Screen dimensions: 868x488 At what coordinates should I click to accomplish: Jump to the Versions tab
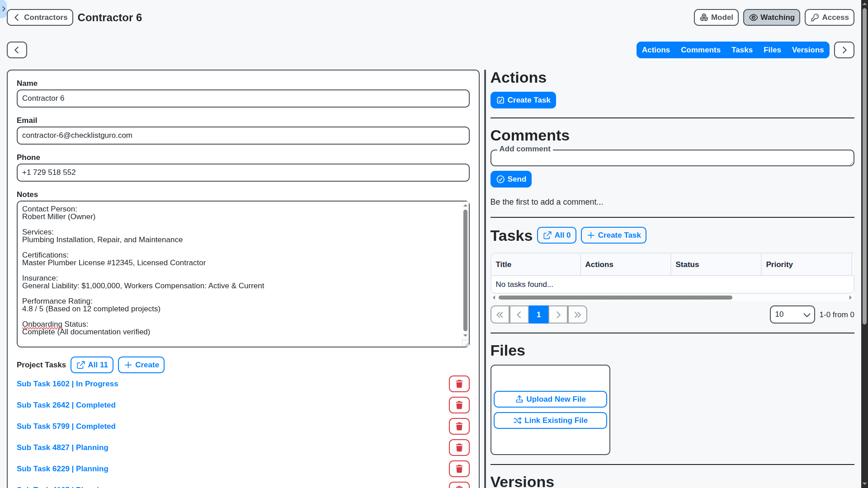coord(807,50)
